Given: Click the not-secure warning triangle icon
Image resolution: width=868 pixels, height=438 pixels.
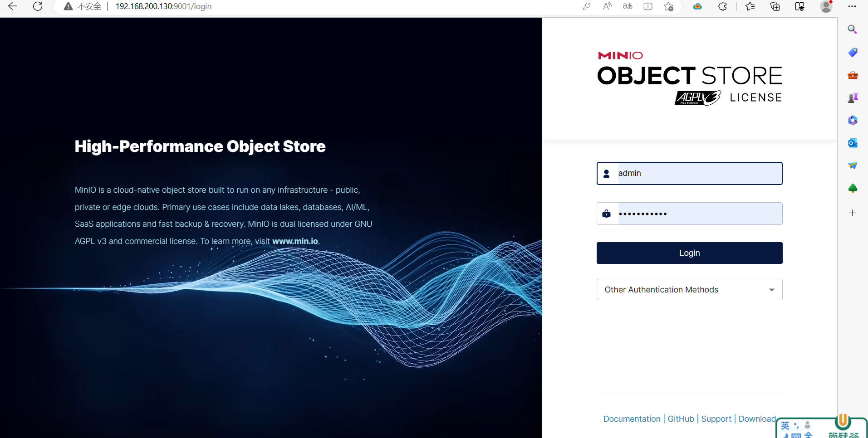Looking at the screenshot, I should pos(68,6).
